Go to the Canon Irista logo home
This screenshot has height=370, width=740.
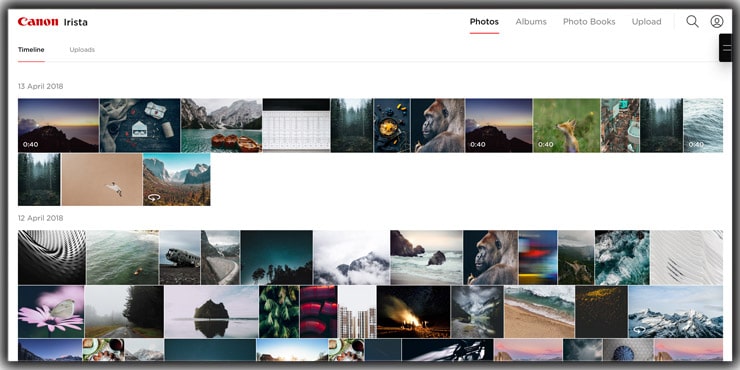[x=52, y=22]
